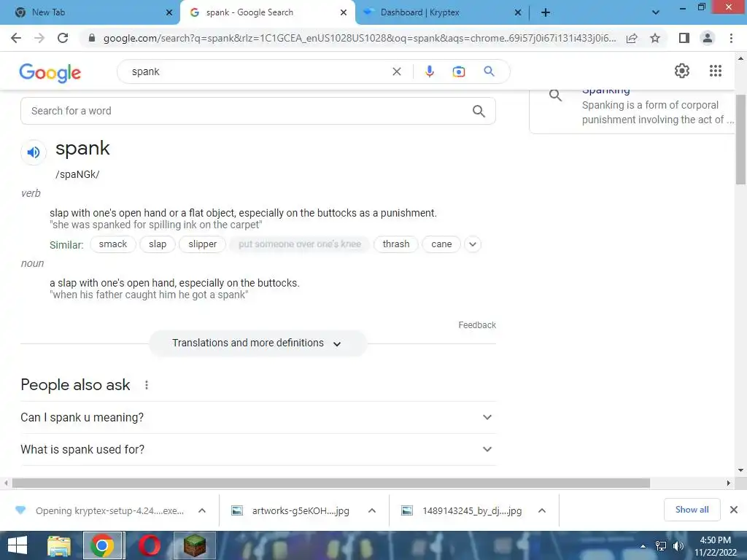The image size is (747, 560).
Task: Close the spank Google Search tab
Action: click(344, 13)
